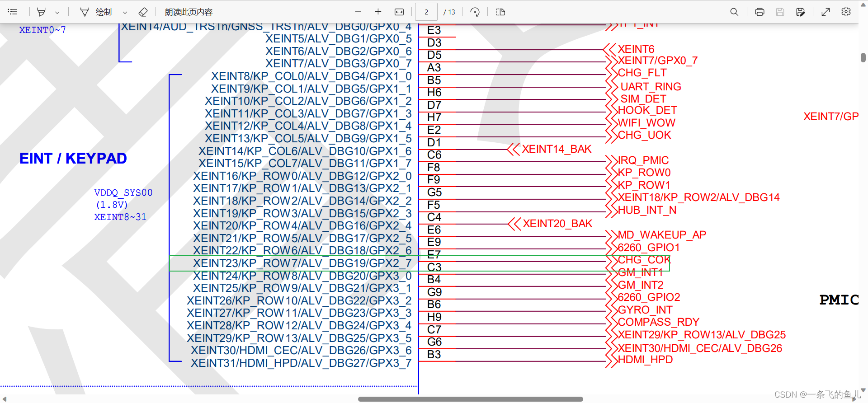Zoom in with the plus icon
Screen dimensions: 868x403
[378, 12]
